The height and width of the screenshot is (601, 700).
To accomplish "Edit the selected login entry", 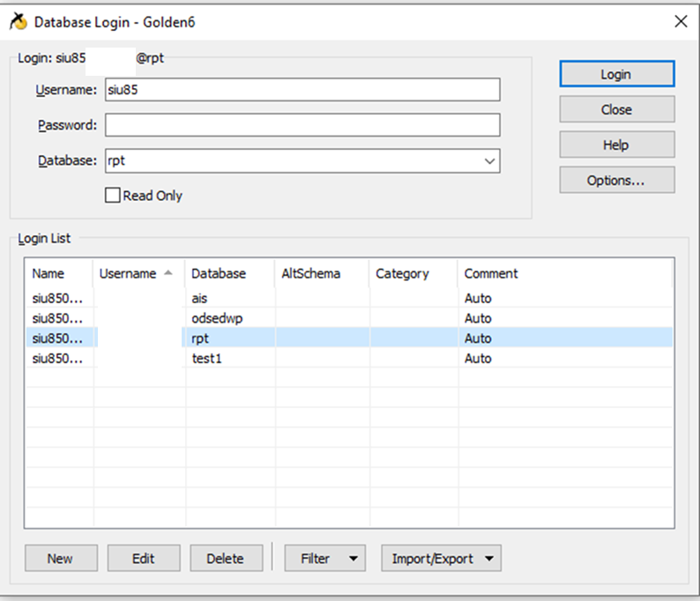I will (x=144, y=558).
